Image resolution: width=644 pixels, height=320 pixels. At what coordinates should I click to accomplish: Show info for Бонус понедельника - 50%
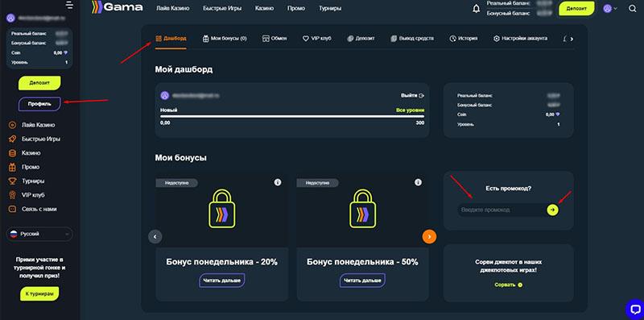[418, 182]
